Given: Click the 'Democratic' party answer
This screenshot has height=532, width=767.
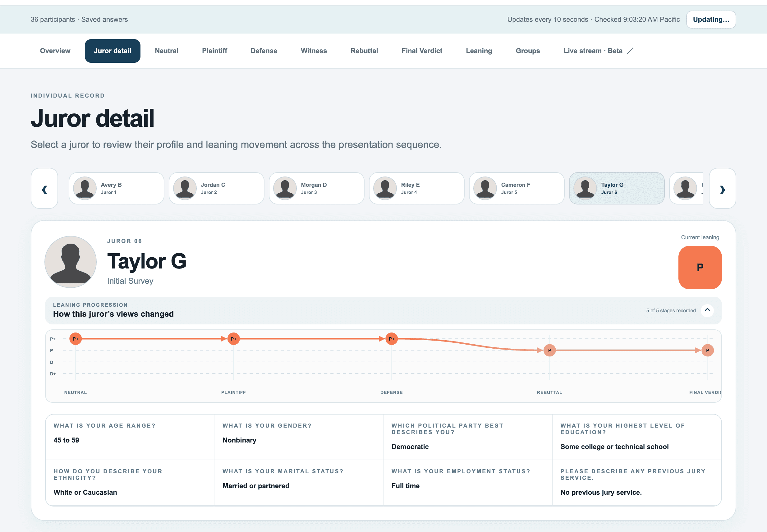Looking at the screenshot, I should coord(410,447).
